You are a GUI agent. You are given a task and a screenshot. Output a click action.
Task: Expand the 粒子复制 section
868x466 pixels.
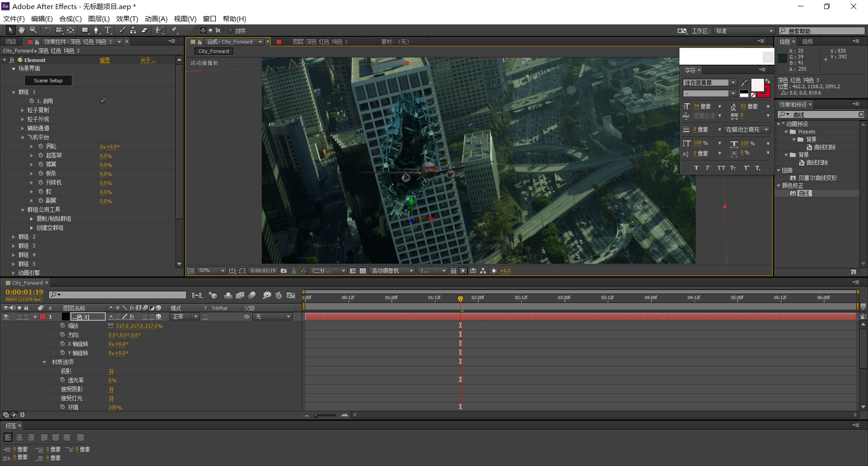23,110
